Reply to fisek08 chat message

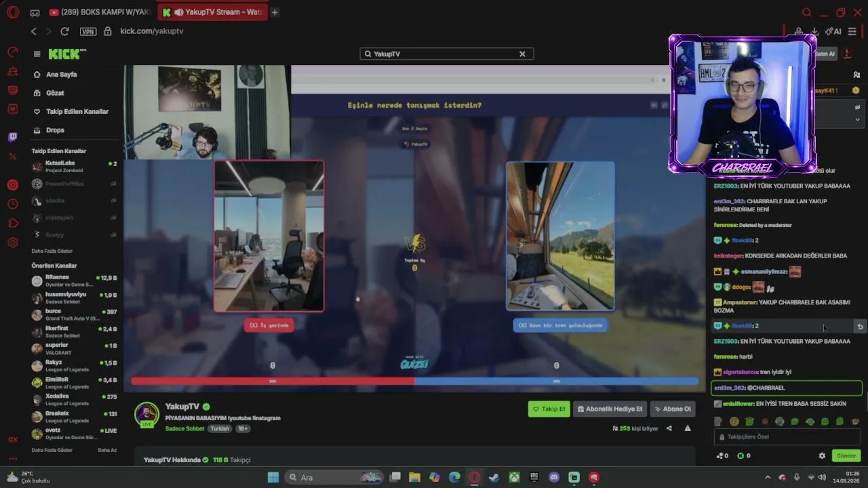[860, 327]
